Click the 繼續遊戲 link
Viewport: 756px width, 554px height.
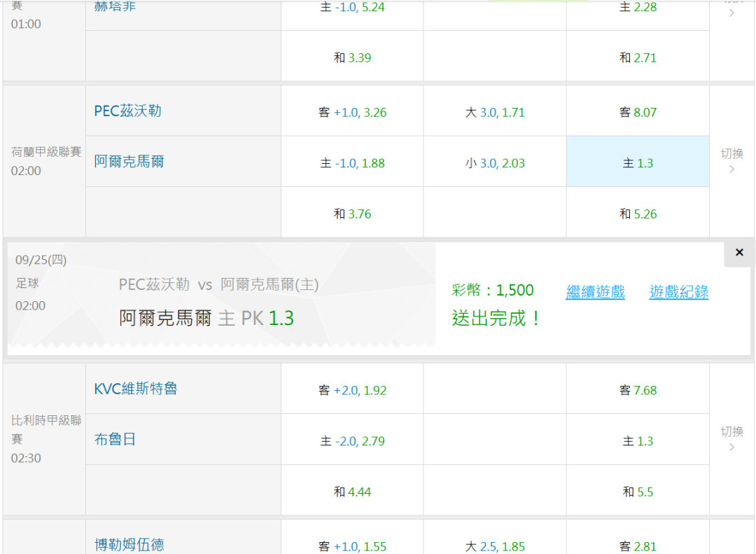pos(595,292)
